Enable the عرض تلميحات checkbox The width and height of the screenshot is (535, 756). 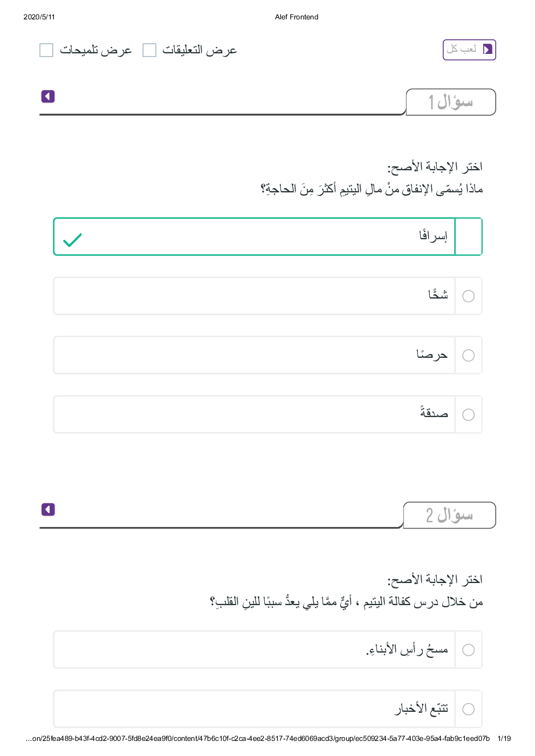(x=46, y=50)
